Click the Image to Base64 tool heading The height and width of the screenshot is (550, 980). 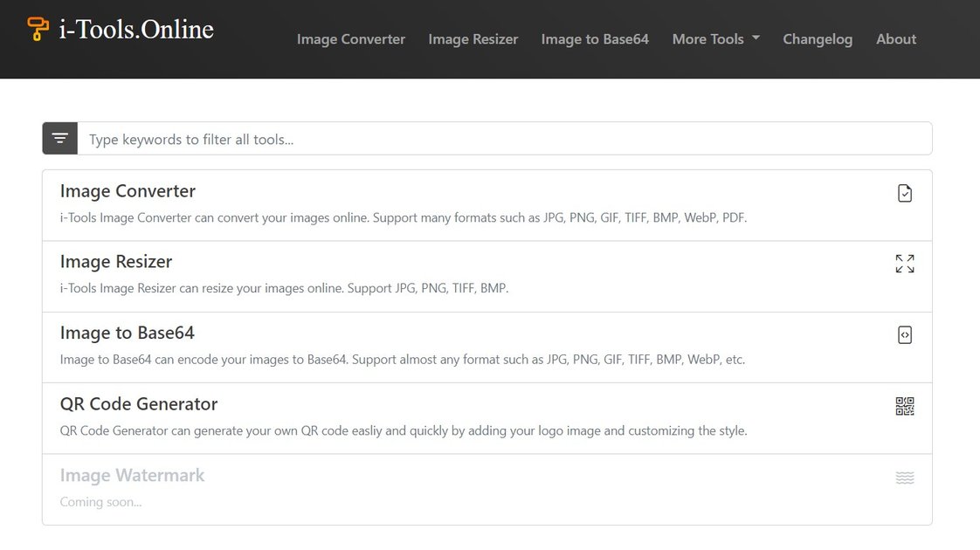click(127, 333)
